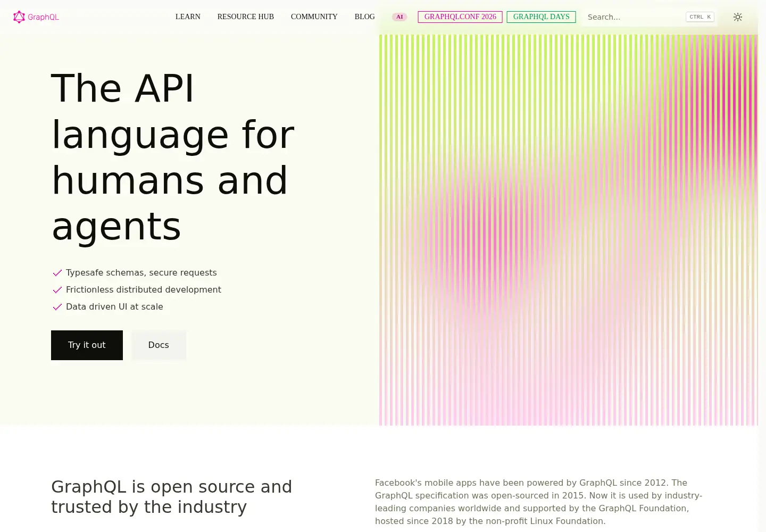Focus the Search input field
This screenshot has width=766, height=532.
pyautogui.click(x=650, y=17)
